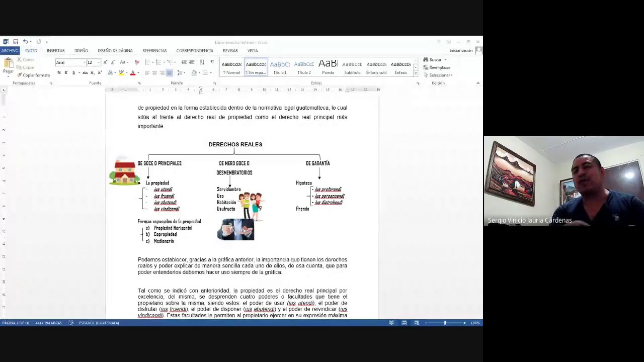The height and width of the screenshot is (362, 644).
Task: Increase font size with the grow icon
Action: [105, 62]
